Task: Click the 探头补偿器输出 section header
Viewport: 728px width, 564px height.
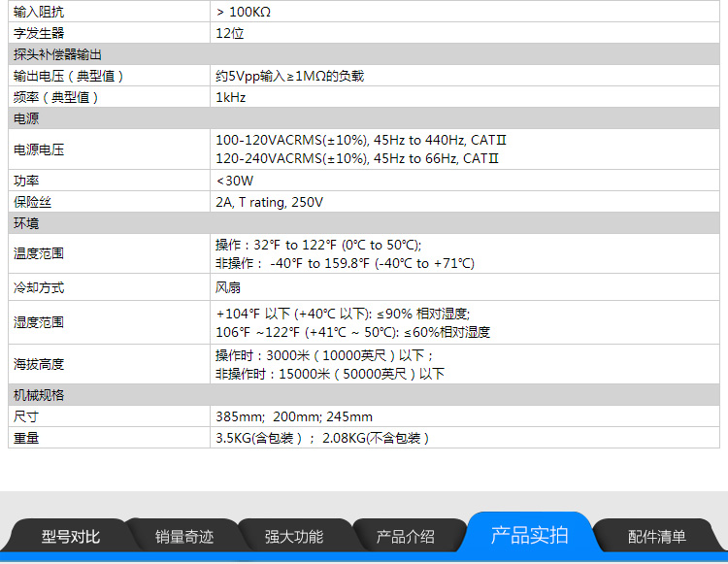Action: pos(57,54)
